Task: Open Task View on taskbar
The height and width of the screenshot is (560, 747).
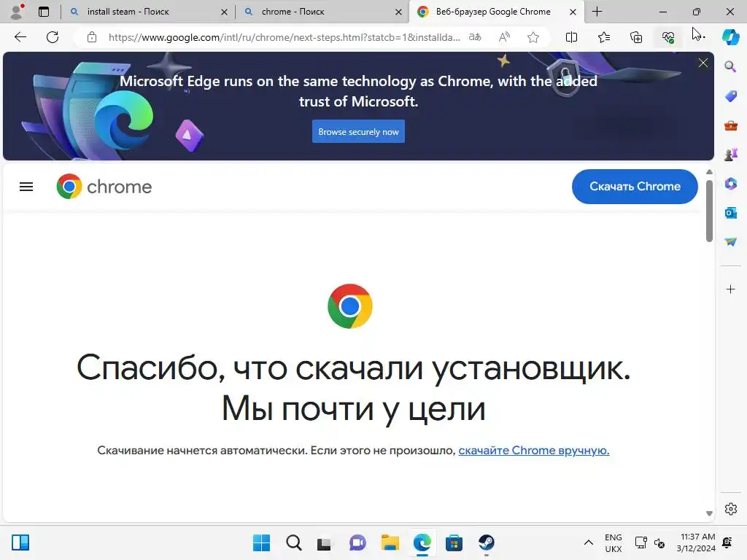Action: point(324,542)
